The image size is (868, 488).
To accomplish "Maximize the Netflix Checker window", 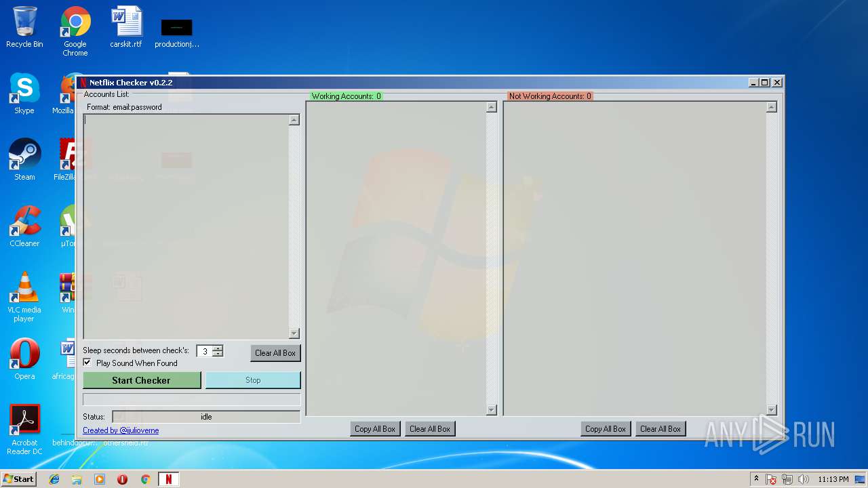I will pyautogui.click(x=765, y=83).
